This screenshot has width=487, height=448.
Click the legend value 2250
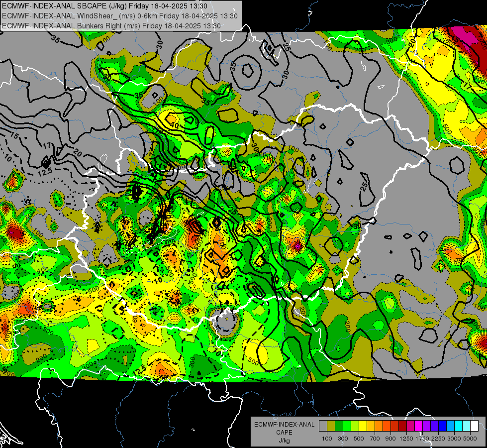(438, 439)
